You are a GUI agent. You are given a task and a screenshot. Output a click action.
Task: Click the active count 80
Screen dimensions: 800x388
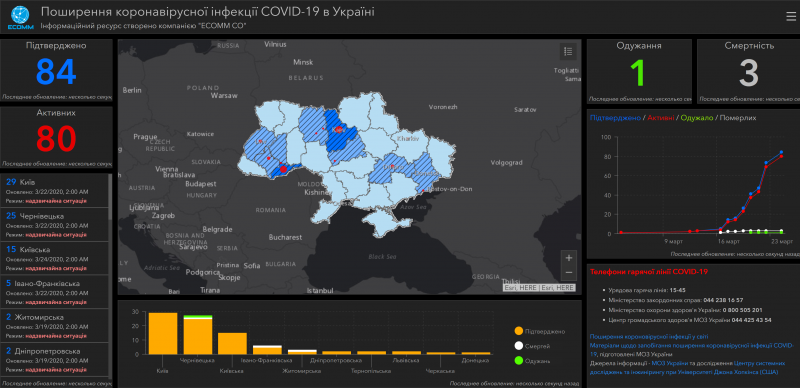[56, 139]
